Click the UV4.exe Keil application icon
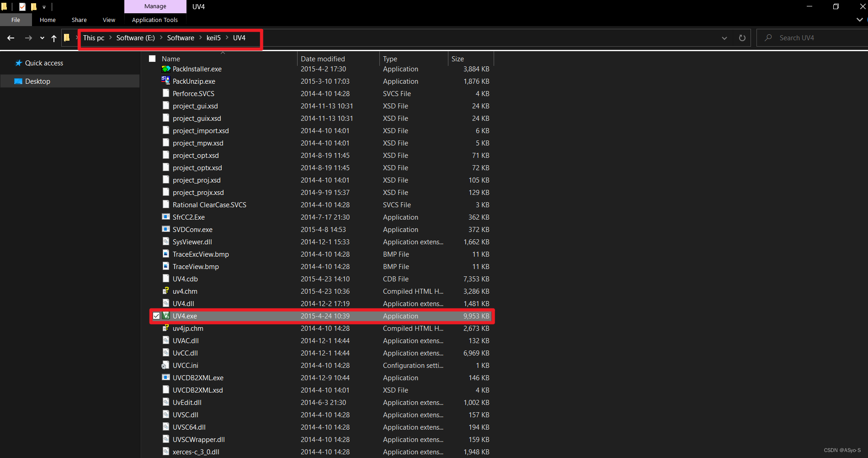 [x=166, y=316]
